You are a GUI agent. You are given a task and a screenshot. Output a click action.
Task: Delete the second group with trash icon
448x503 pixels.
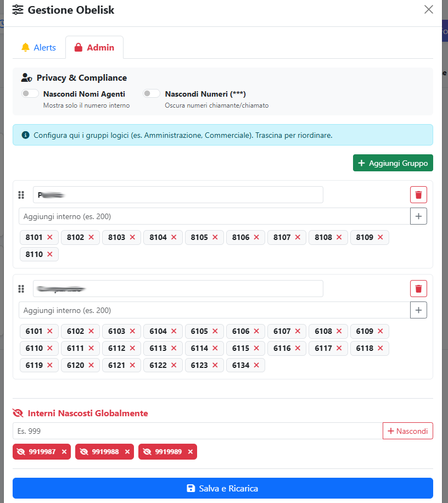[418, 289]
